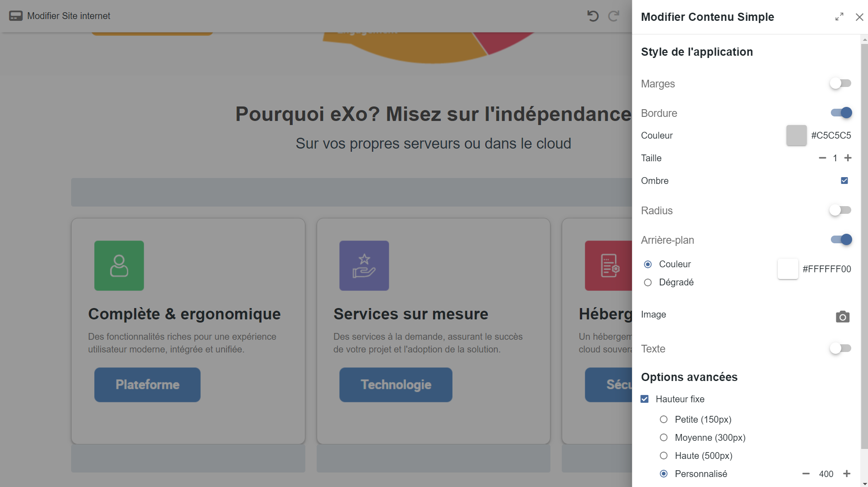Decrease Personnalisé height with minus button
The image size is (868, 487).
pos(806,473)
